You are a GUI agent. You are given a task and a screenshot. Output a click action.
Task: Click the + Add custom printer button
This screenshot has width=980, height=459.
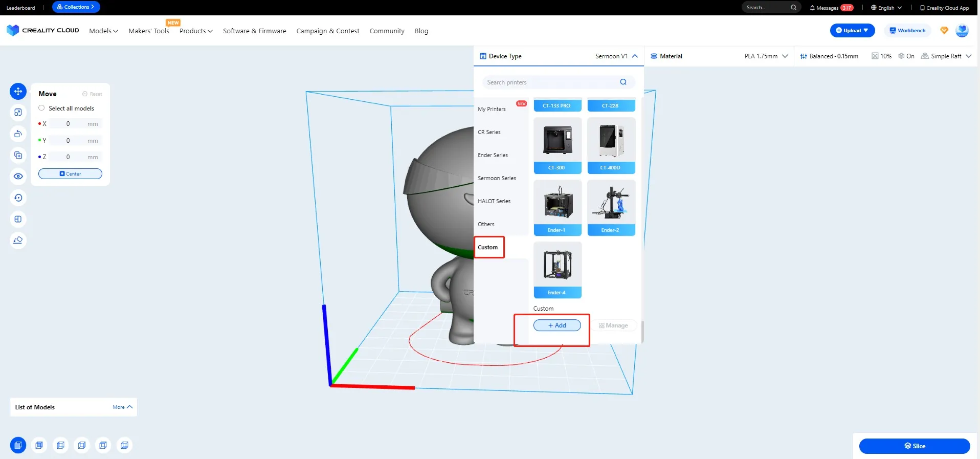click(x=557, y=325)
